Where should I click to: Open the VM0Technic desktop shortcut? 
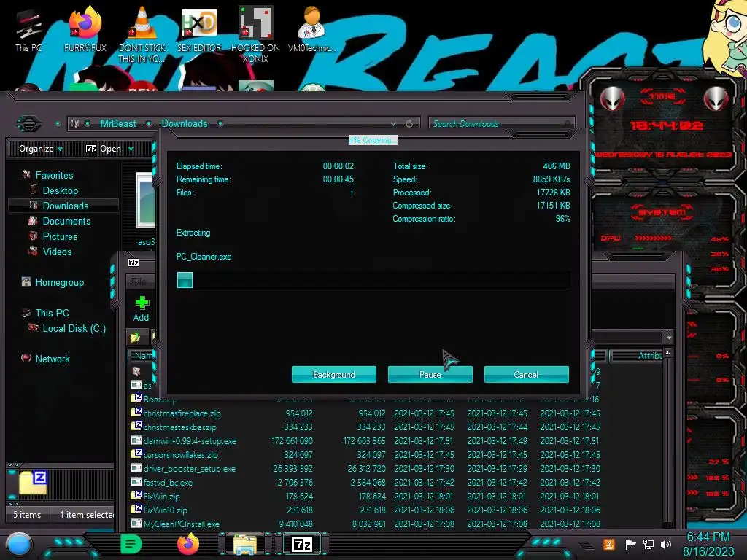coord(311,30)
